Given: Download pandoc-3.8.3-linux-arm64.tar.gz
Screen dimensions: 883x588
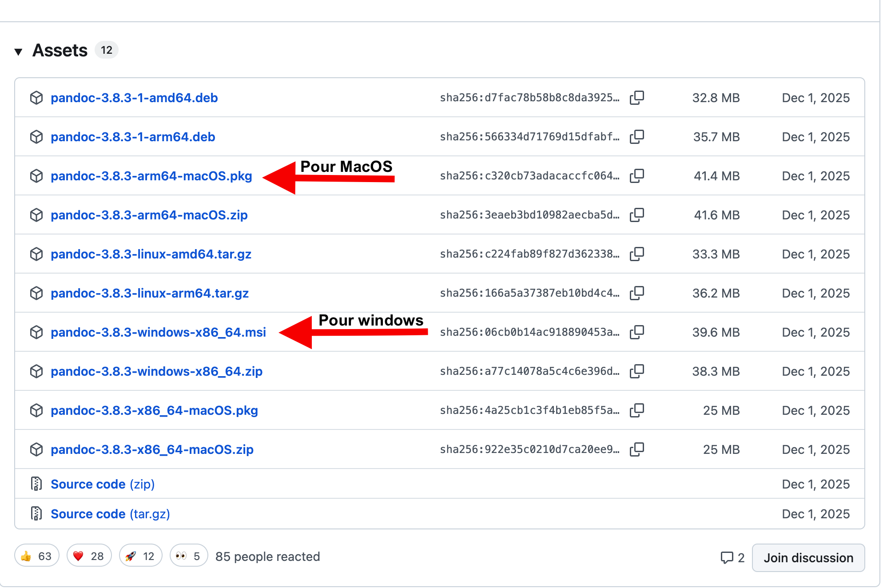Looking at the screenshot, I should 149,293.
